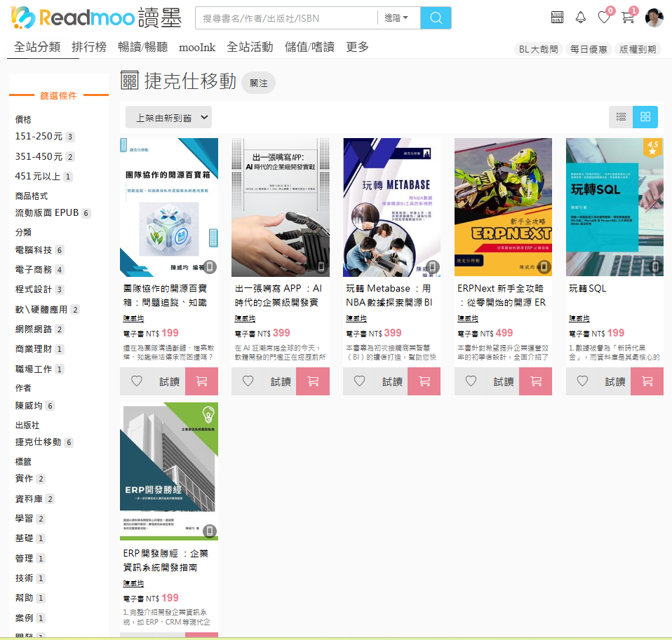Filter by publisher 捷克仕移動 in sidebar
672x640 pixels.
pos(44,442)
